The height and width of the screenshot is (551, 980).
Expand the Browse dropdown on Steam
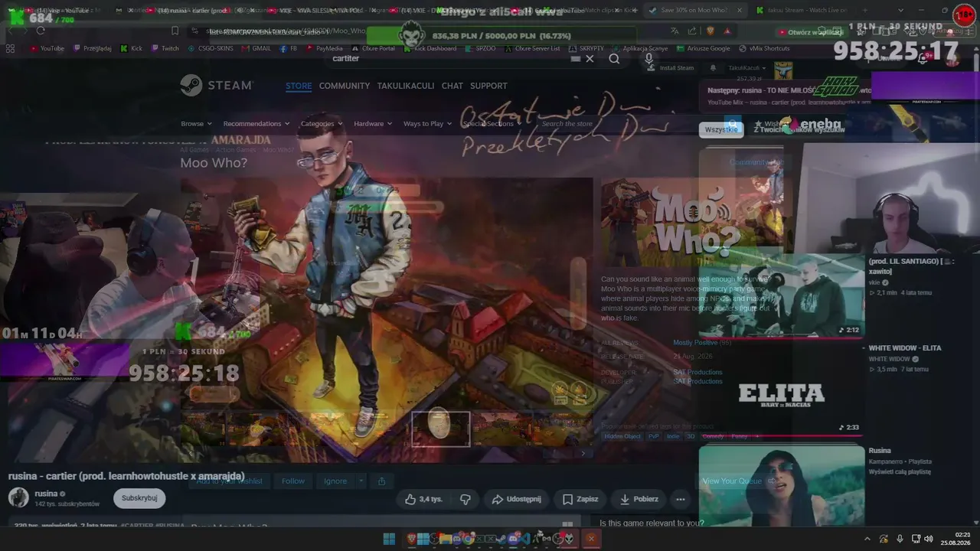pyautogui.click(x=195, y=124)
